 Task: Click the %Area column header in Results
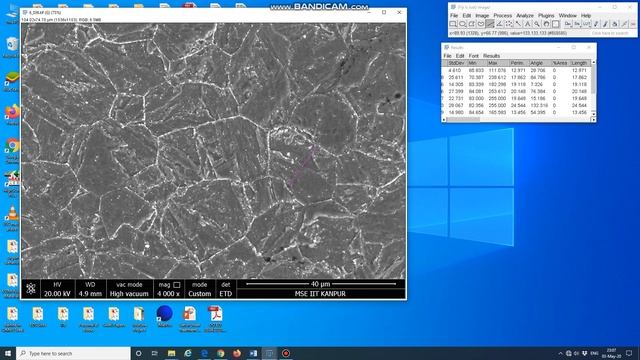(559, 63)
